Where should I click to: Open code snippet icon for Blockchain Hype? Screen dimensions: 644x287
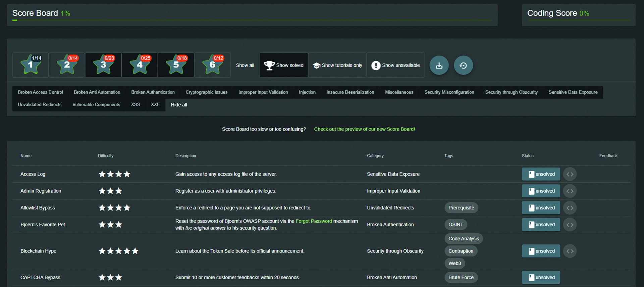570,251
